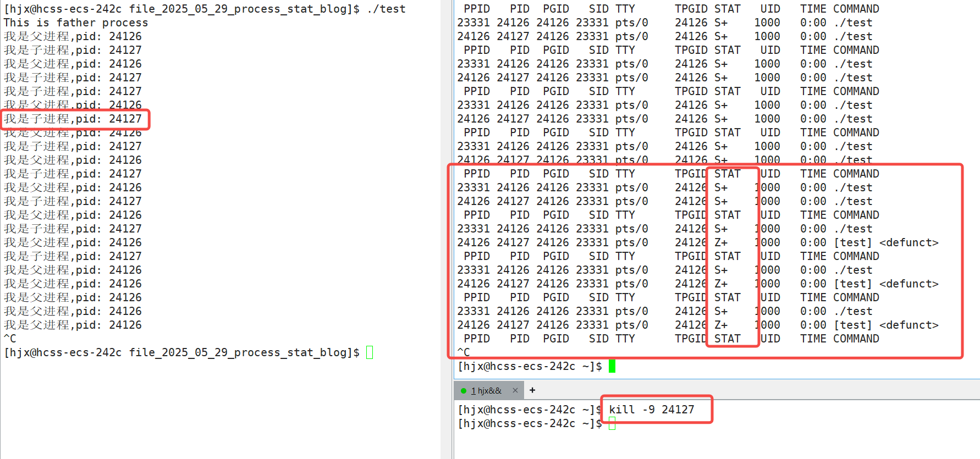Click the 'This is father process' output line
The width and height of the screenshot is (980, 459).
tap(76, 23)
